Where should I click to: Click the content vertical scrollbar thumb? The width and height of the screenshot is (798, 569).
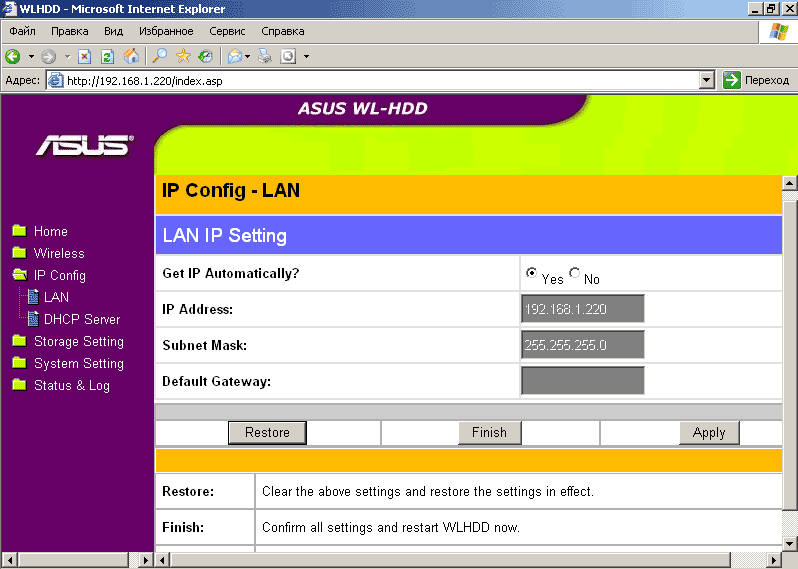click(789, 354)
